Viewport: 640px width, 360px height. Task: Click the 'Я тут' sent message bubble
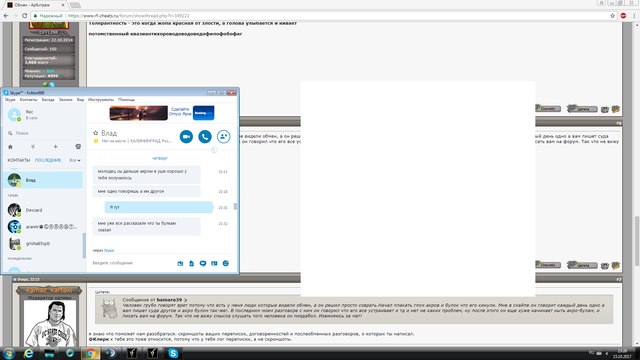point(158,207)
